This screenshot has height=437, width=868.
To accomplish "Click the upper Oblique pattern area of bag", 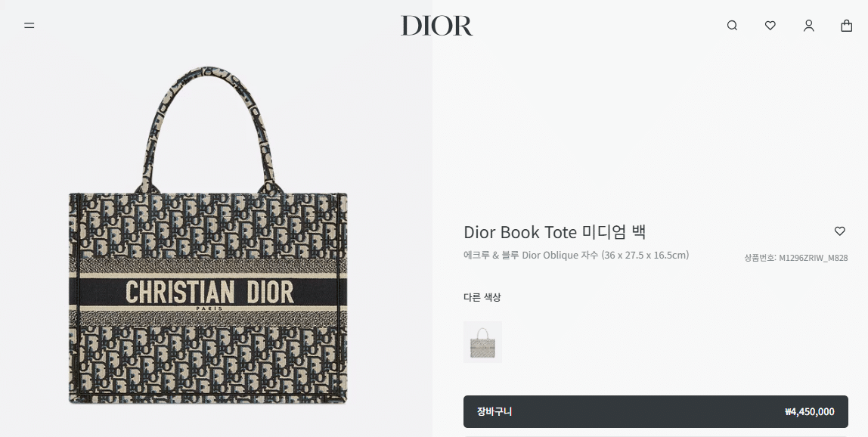I will 208,225.
